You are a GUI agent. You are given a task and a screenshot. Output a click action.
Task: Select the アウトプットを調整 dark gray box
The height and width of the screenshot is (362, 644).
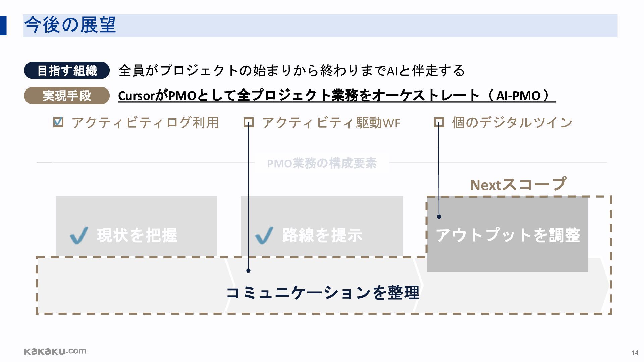click(x=507, y=234)
